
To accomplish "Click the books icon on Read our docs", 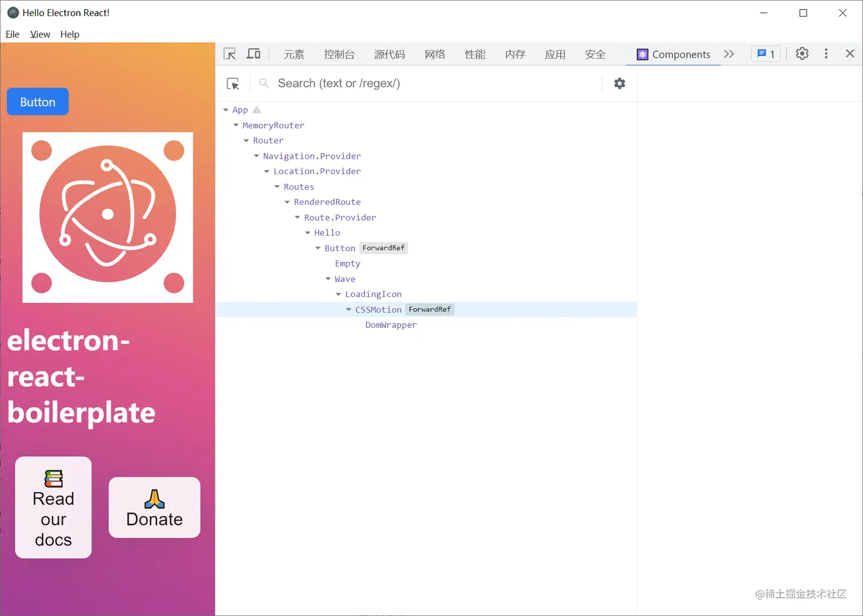I will (54, 478).
